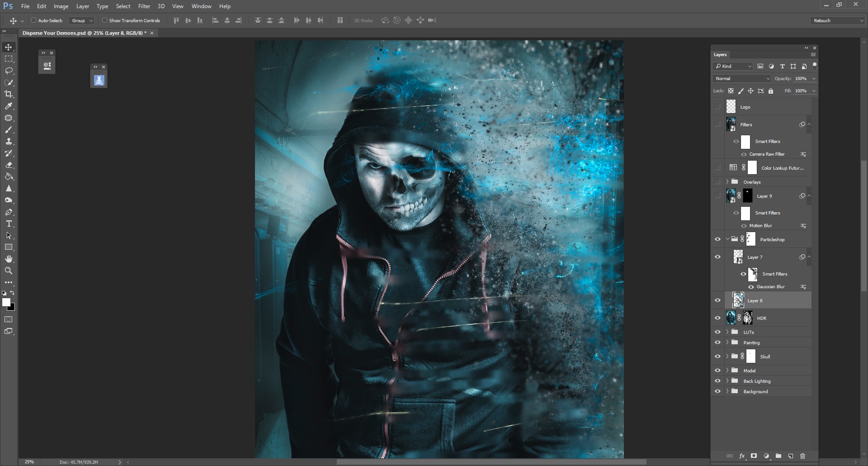This screenshot has height=466, width=868.
Task: Add a new layer mask
Action: [754, 456]
